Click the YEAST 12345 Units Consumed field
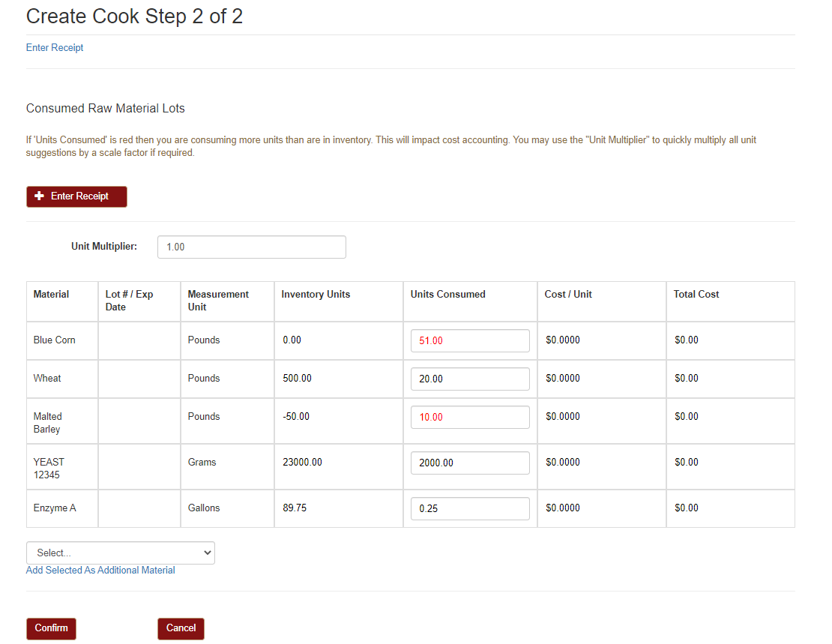Screen dimensions: 832x644 [470, 463]
